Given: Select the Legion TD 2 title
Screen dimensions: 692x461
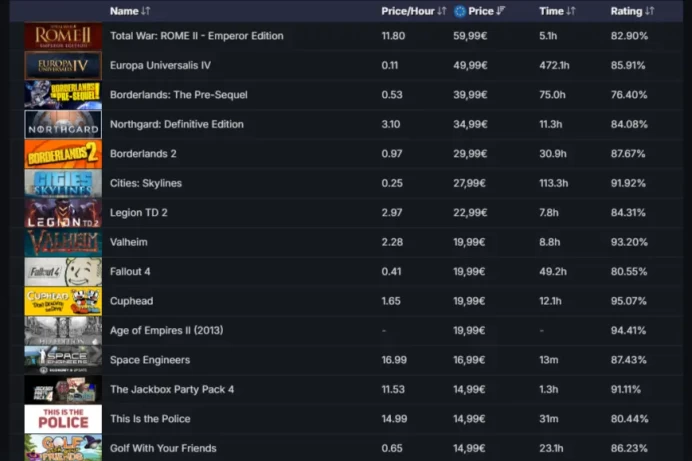Looking at the screenshot, I should pyautogui.click(x=139, y=213).
